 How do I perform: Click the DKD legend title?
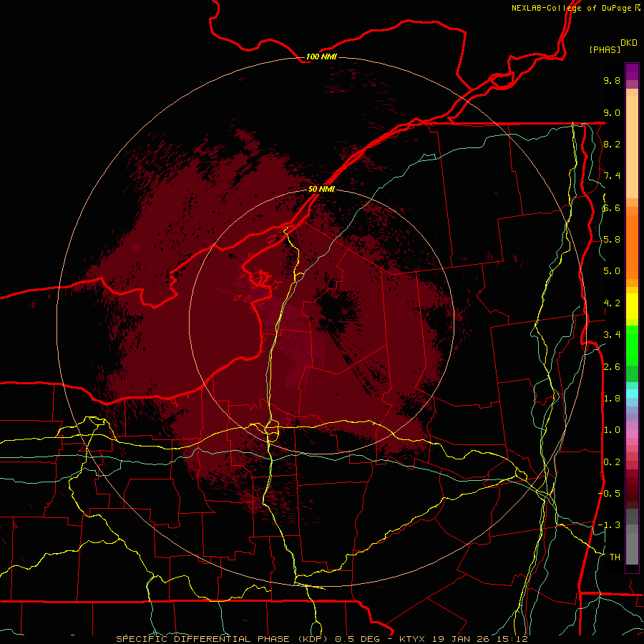[629, 43]
